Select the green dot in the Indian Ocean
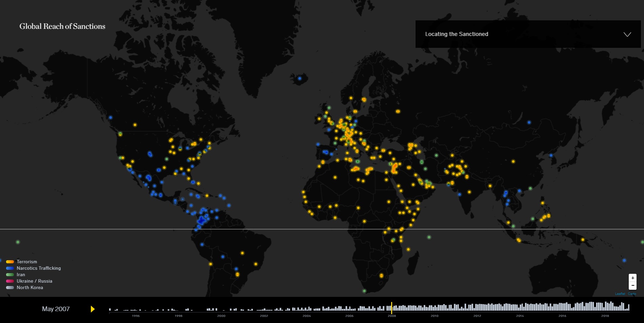This screenshot has height=323, width=644. pyautogui.click(x=429, y=237)
